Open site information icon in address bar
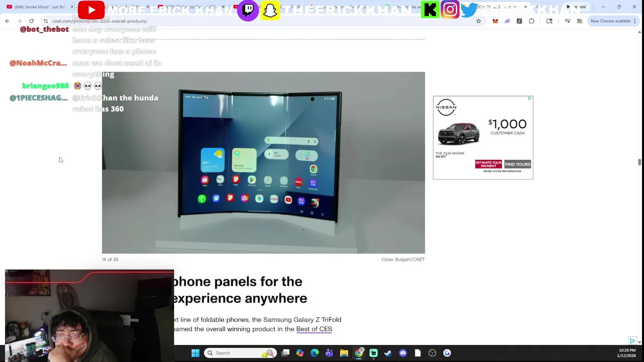The height and width of the screenshot is (362, 644). point(45,21)
